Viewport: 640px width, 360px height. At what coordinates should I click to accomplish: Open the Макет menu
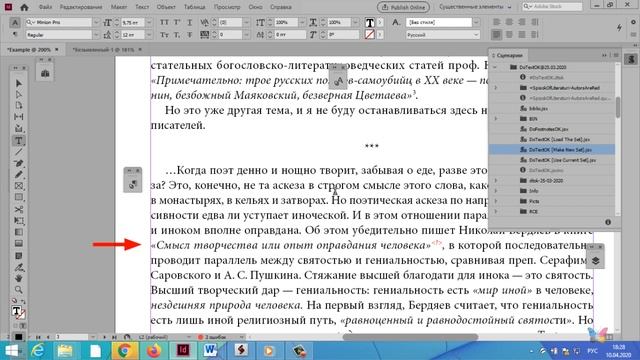coord(119,7)
